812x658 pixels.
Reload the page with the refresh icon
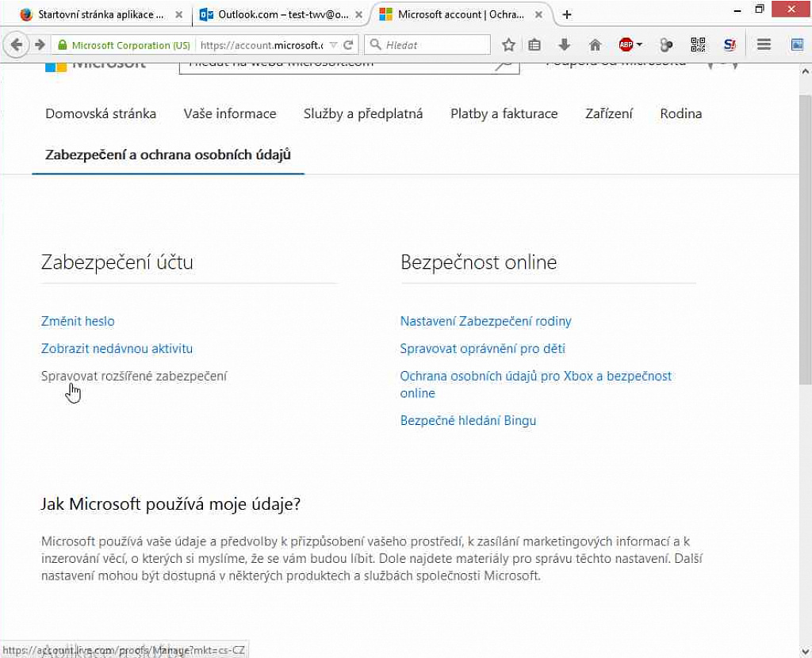(x=348, y=45)
